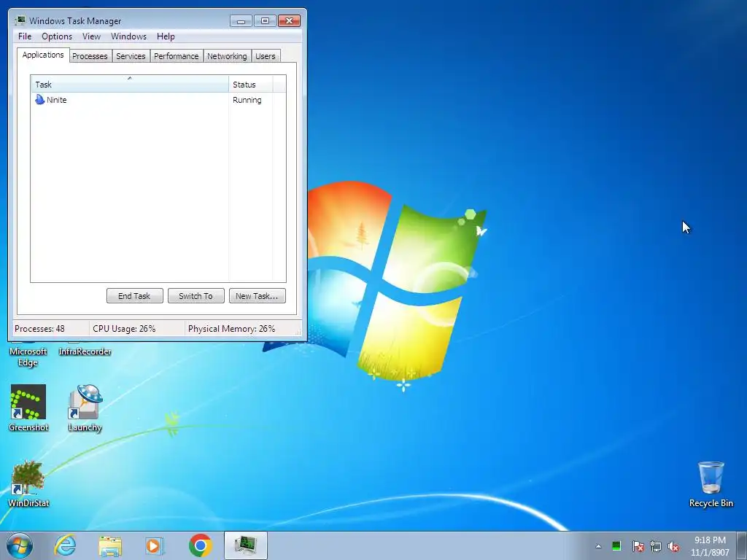Open the View menu
Image resolution: width=747 pixels, height=560 pixels.
coord(91,36)
